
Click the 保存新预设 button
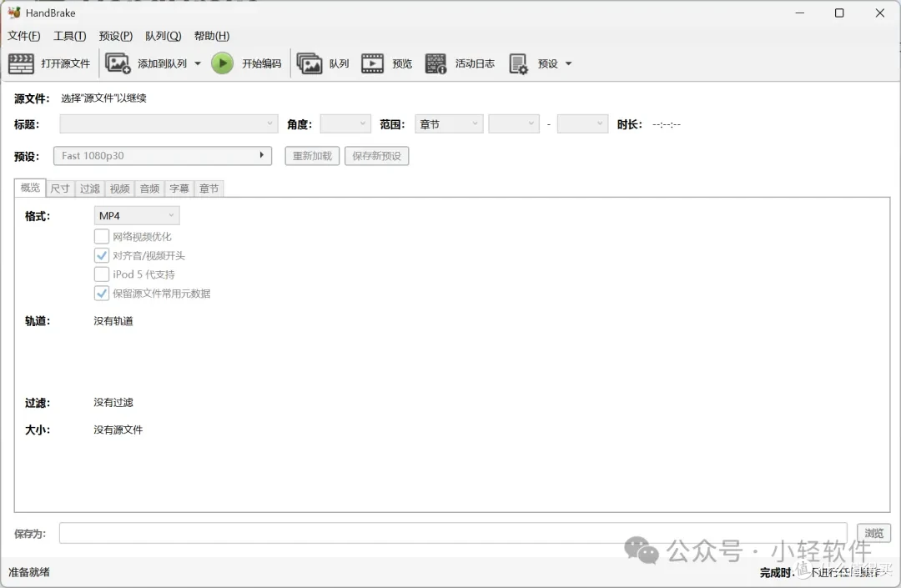click(x=376, y=156)
